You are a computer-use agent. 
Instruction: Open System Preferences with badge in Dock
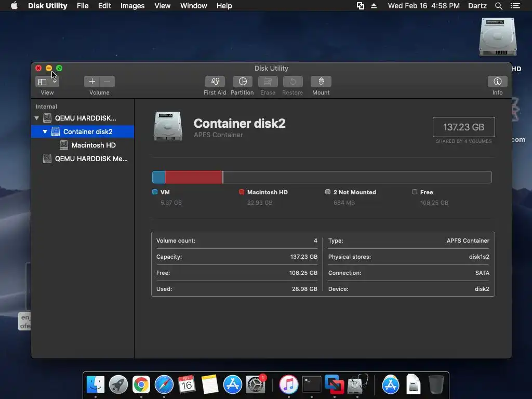point(256,384)
